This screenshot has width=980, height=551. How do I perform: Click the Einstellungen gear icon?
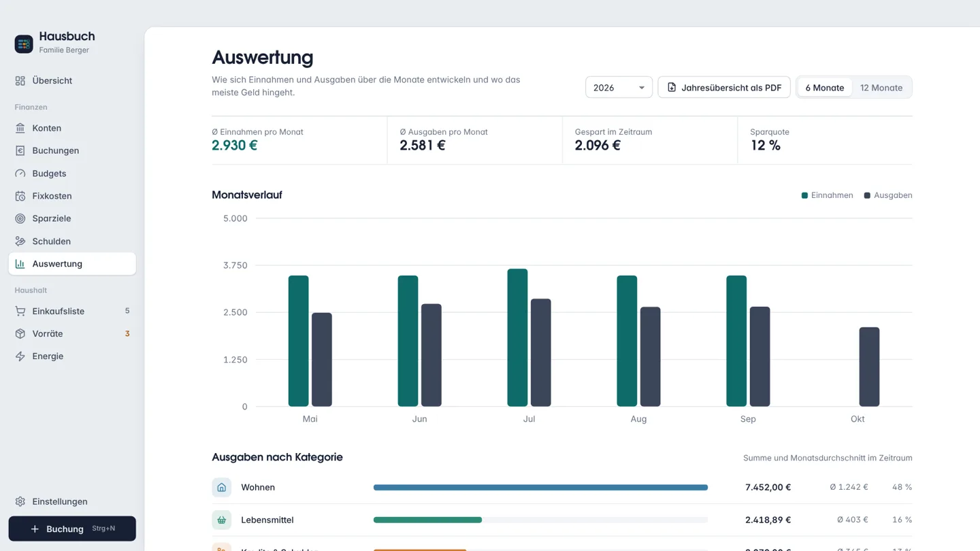(x=20, y=501)
